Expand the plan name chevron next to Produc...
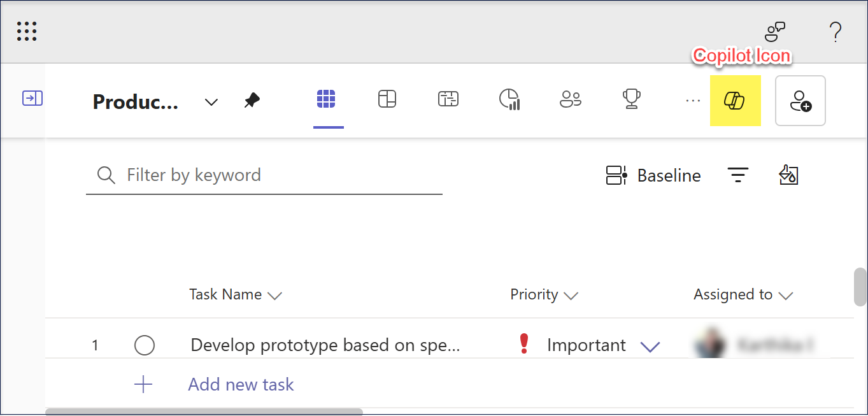Image resolution: width=868 pixels, height=416 pixels. coord(210,101)
